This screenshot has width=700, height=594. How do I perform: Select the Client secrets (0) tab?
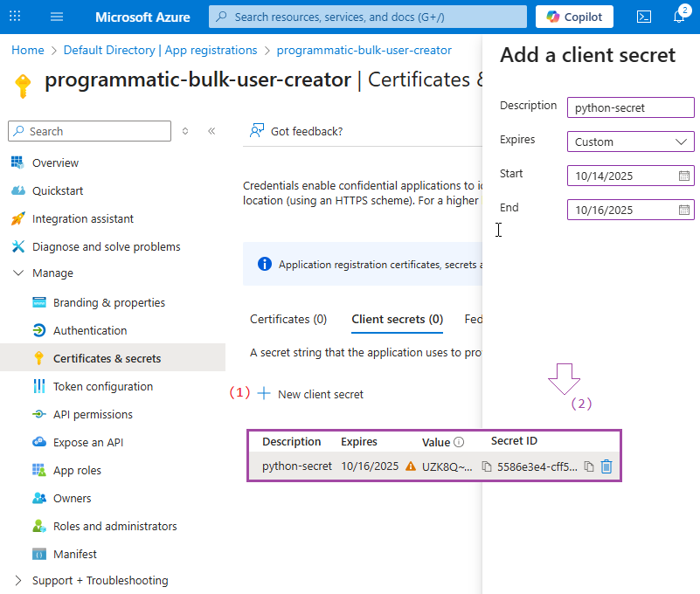coord(397,319)
